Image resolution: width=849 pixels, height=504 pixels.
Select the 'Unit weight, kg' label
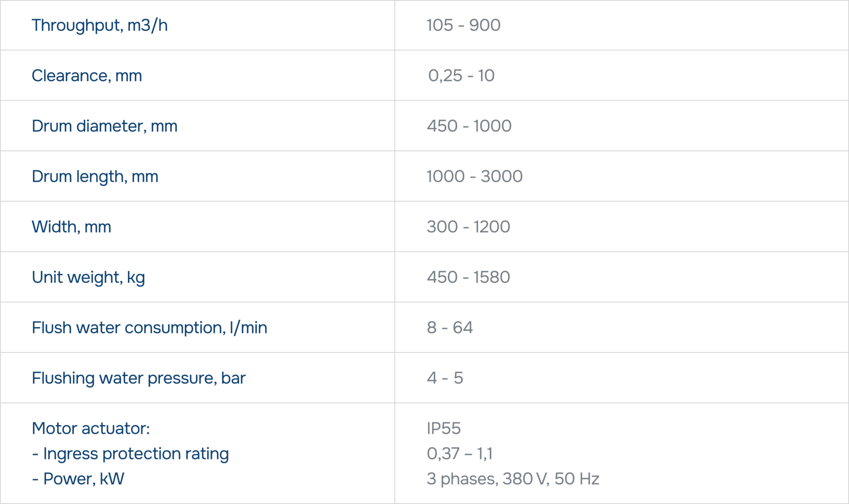tap(88, 278)
